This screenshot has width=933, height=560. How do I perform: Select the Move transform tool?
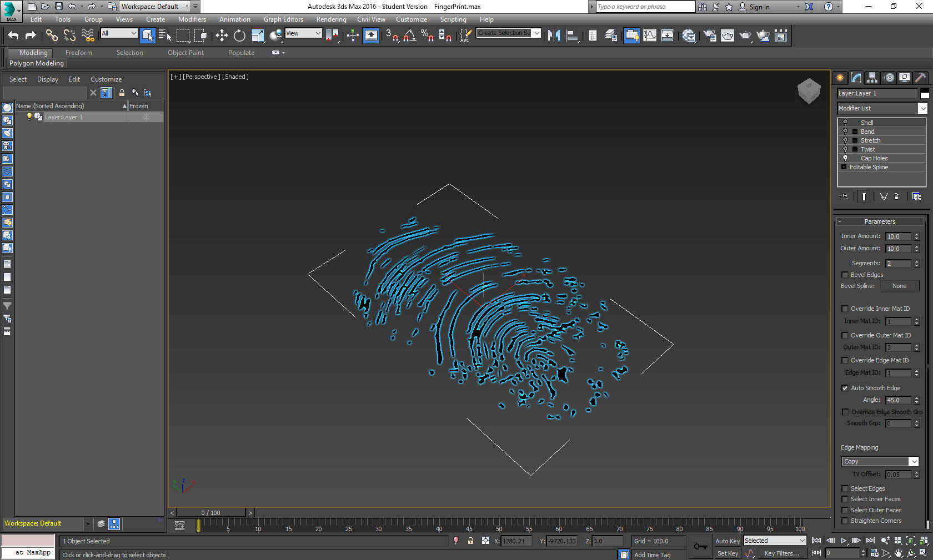(222, 36)
